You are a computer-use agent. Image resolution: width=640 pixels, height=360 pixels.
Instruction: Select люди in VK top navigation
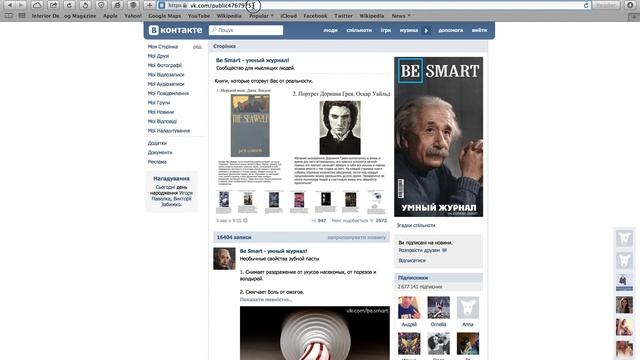tap(330, 30)
